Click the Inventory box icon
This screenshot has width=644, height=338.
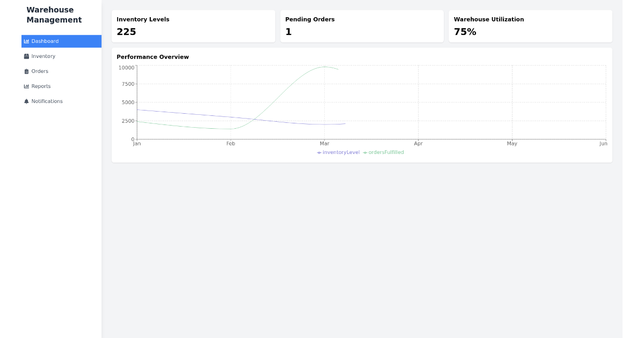(x=26, y=56)
